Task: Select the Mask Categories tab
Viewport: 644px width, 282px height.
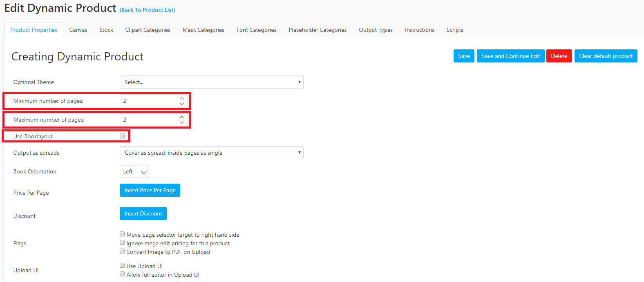Action: click(203, 30)
